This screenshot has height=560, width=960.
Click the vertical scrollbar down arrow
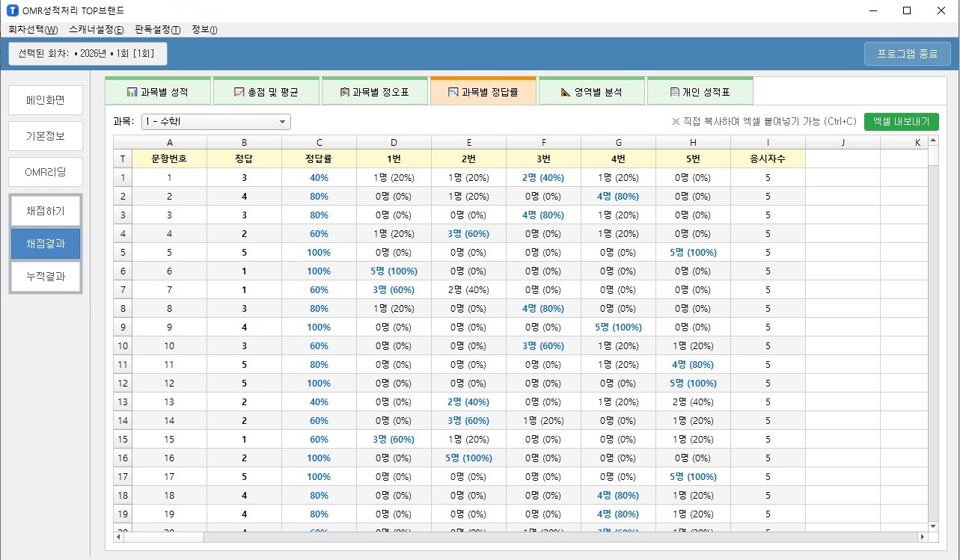(932, 526)
